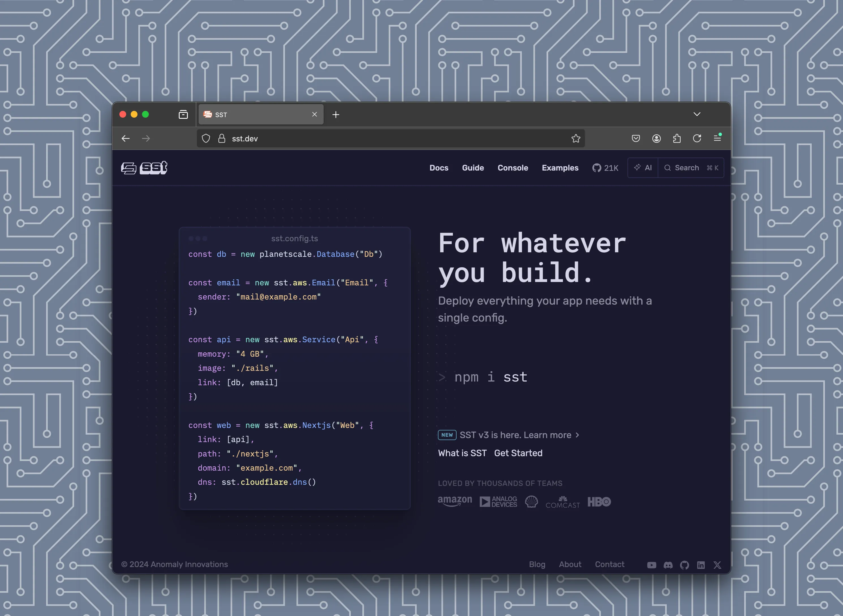Click the HBO logo
Screen dimensions: 843x616
(x=599, y=501)
